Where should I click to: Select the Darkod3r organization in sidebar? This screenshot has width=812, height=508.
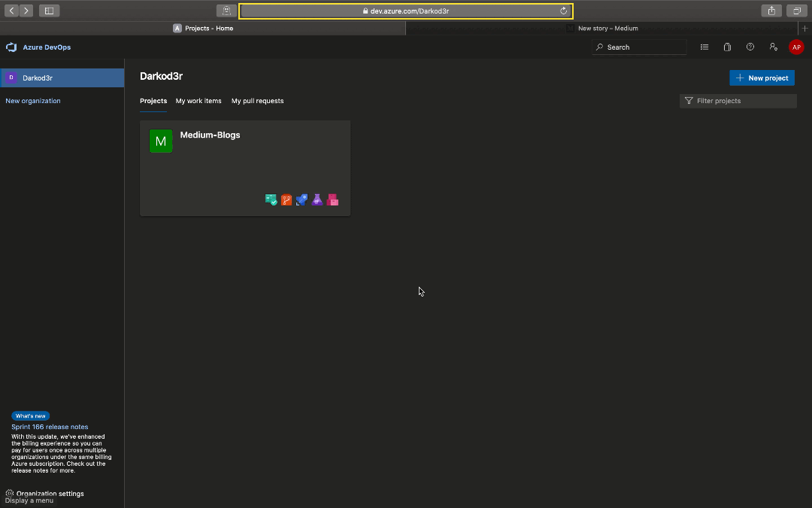point(62,78)
